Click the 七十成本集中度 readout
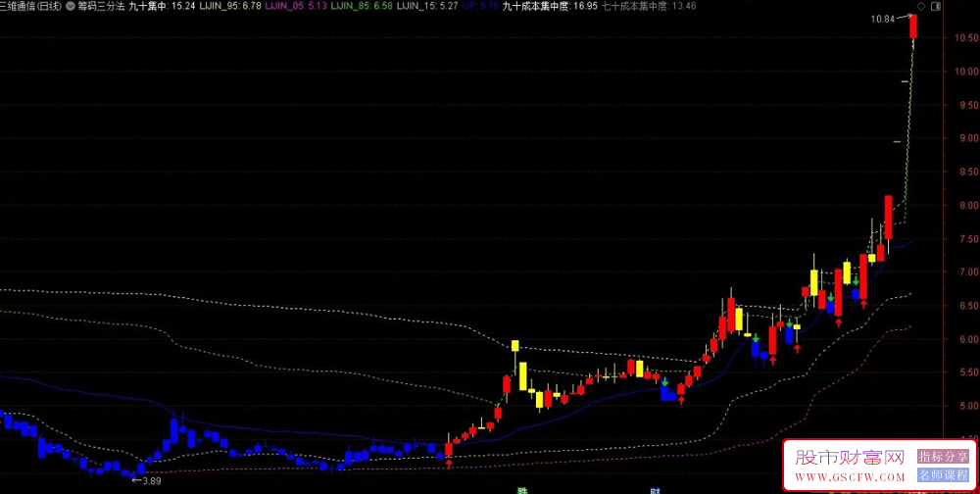This screenshot has width=980, height=494. (x=648, y=6)
